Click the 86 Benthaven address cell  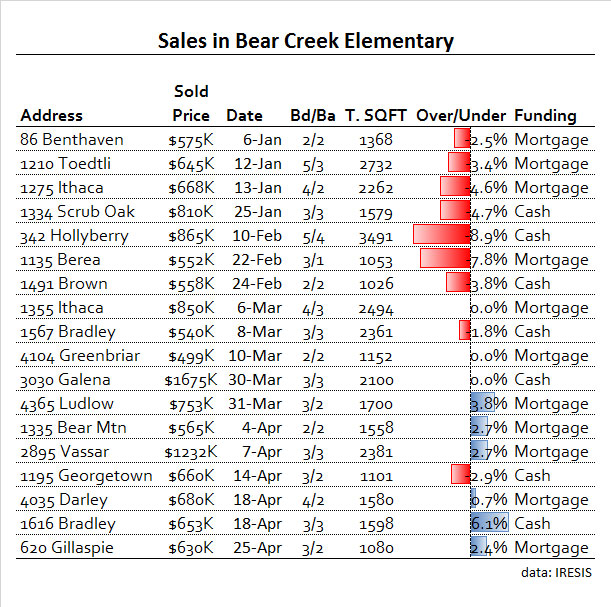tap(66, 139)
